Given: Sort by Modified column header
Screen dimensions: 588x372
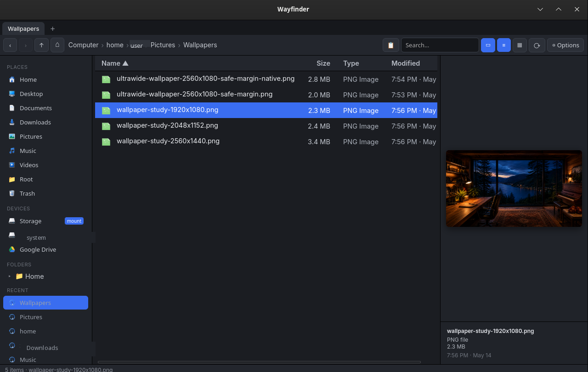Looking at the screenshot, I should tap(406, 63).
